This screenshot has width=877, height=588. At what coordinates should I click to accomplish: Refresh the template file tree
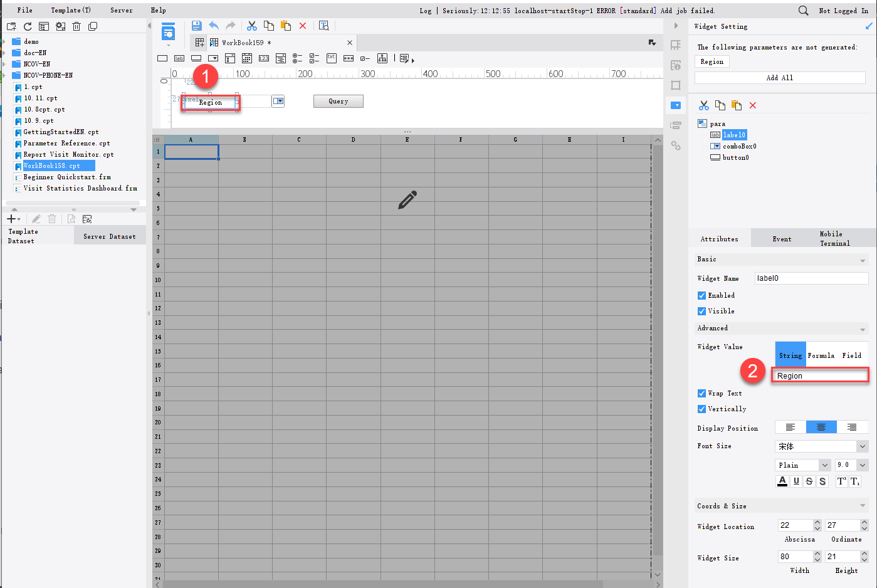pos(28,26)
